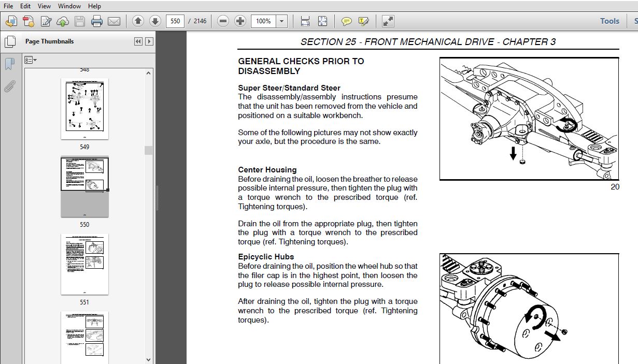Go to previous page with up arrow
Viewport: 638px width, 364px height.
coord(138,21)
